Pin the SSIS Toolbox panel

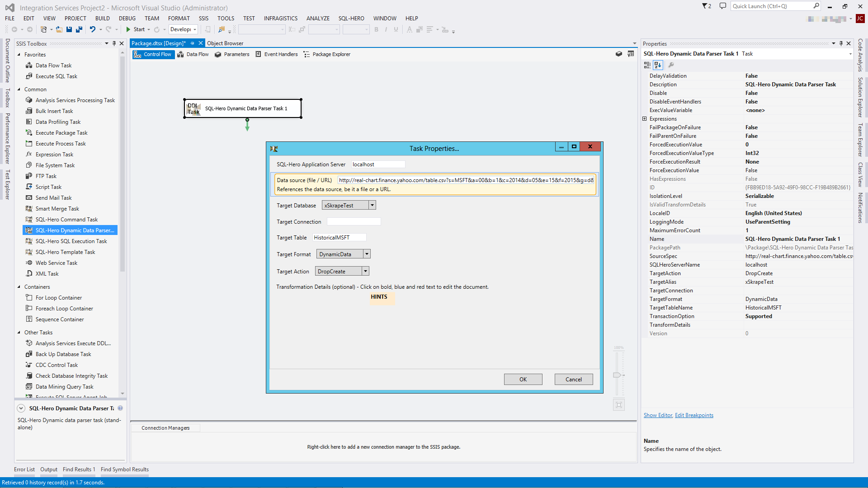coord(114,43)
